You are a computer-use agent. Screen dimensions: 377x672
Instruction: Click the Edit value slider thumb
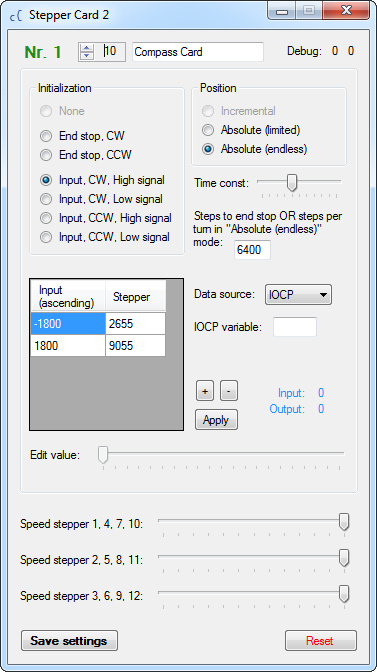pos(103,454)
